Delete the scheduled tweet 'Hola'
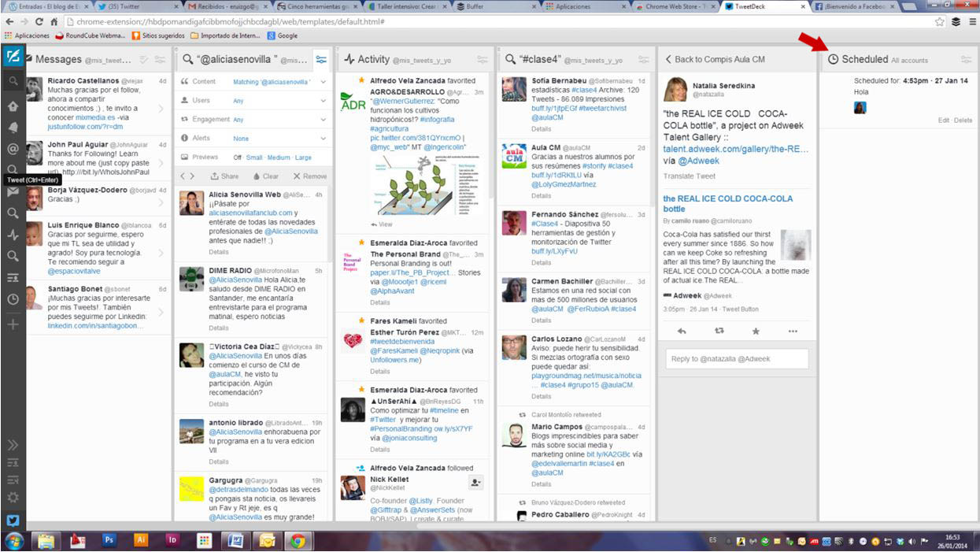Screen dimensions: 980x552 pyautogui.click(x=963, y=120)
